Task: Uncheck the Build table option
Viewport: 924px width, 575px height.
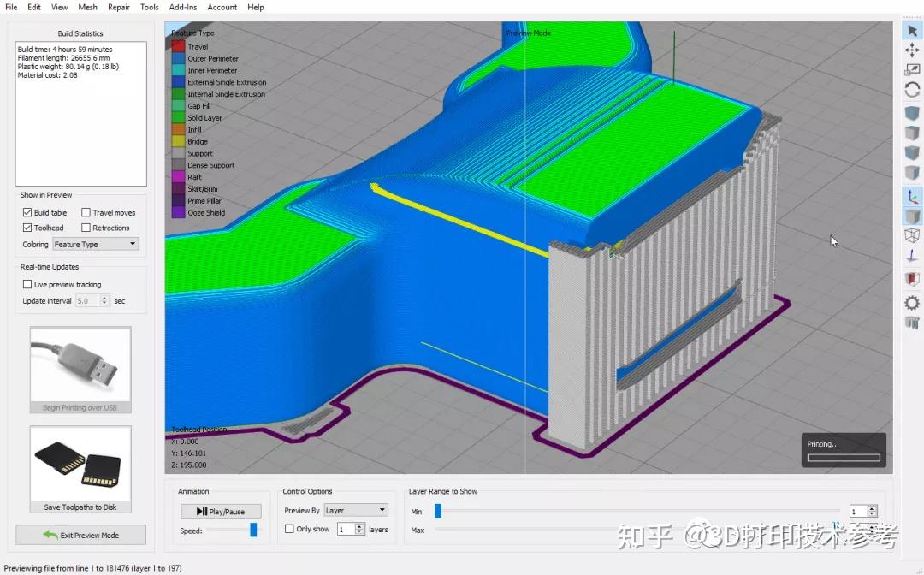Action: click(27, 212)
